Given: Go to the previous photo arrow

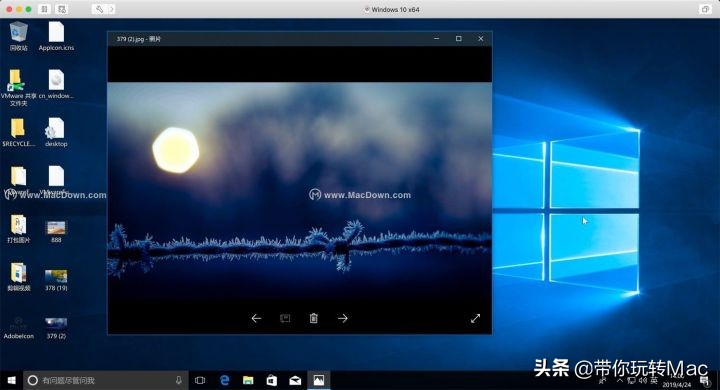Looking at the screenshot, I should [256, 318].
